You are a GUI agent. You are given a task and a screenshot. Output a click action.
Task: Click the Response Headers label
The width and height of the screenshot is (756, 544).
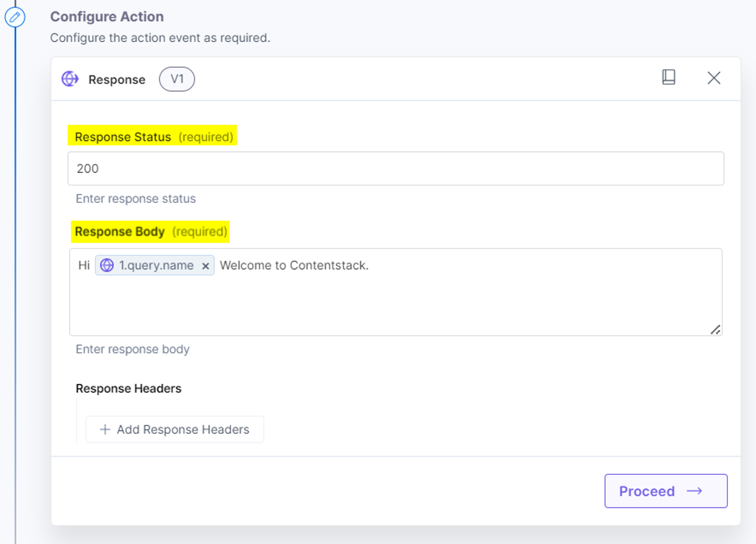coord(128,388)
